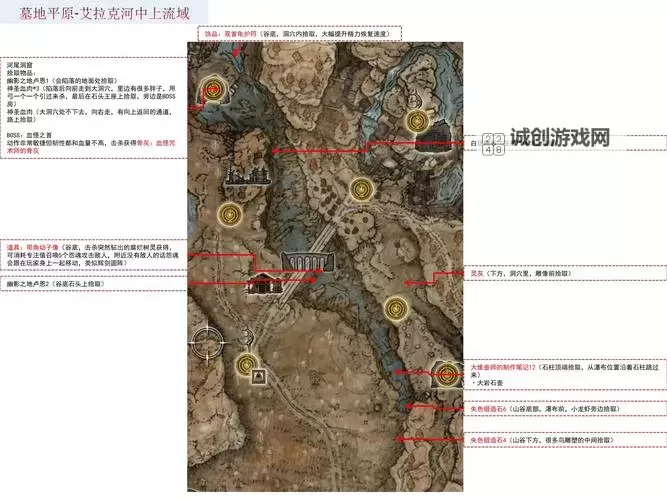
Task: Click the 道具：带角幼子像 callout
Action: (x=94, y=255)
